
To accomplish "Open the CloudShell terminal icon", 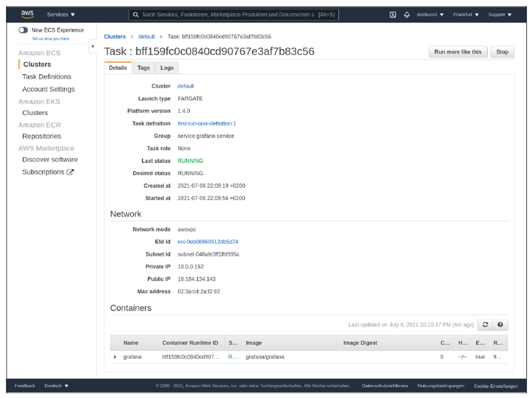I will [x=392, y=15].
